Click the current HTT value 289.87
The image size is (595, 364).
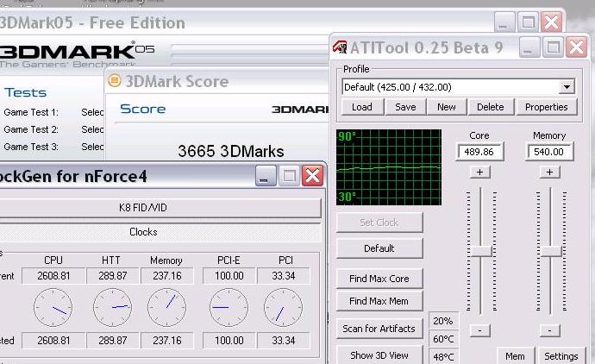[x=113, y=275]
